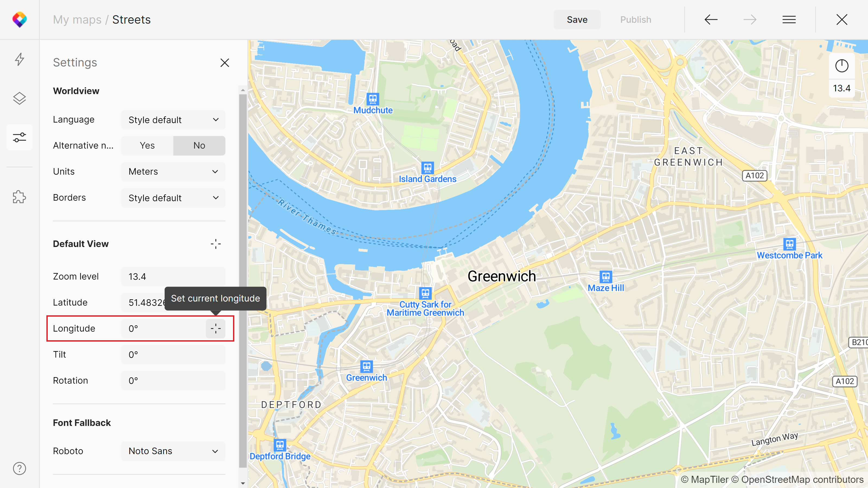Image resolution: width=868 pixels, height=488 pixels.
Task: Click the Zoom level input field
Action: pos(173,277)
